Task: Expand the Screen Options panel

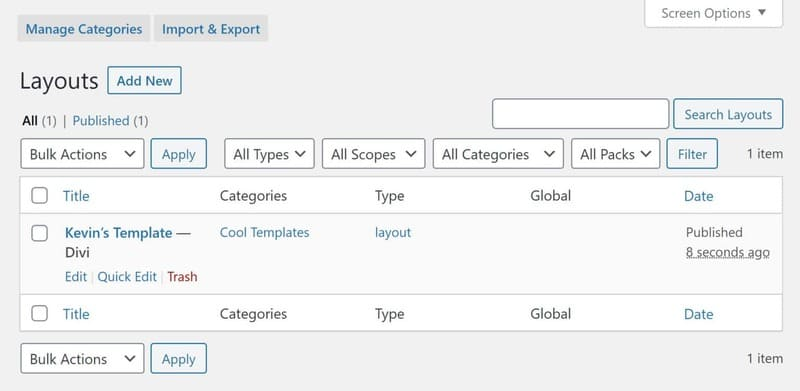Action: click(x=713, y=13)
